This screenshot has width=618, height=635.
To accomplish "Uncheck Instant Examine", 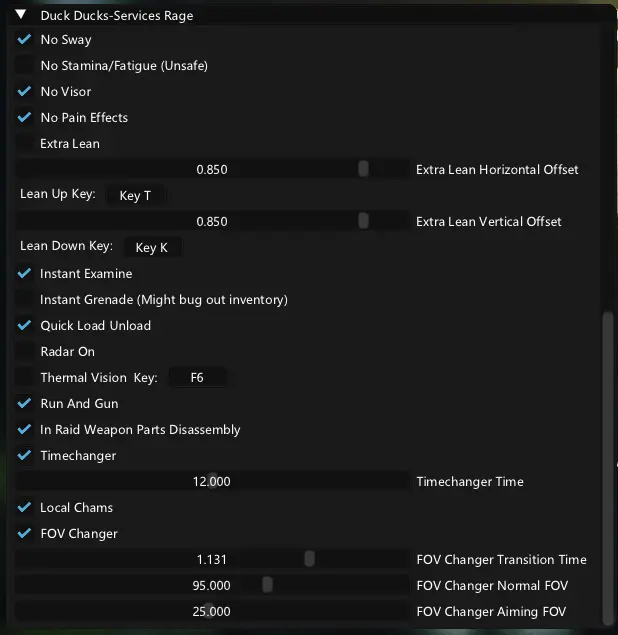I will pos(25,274).
